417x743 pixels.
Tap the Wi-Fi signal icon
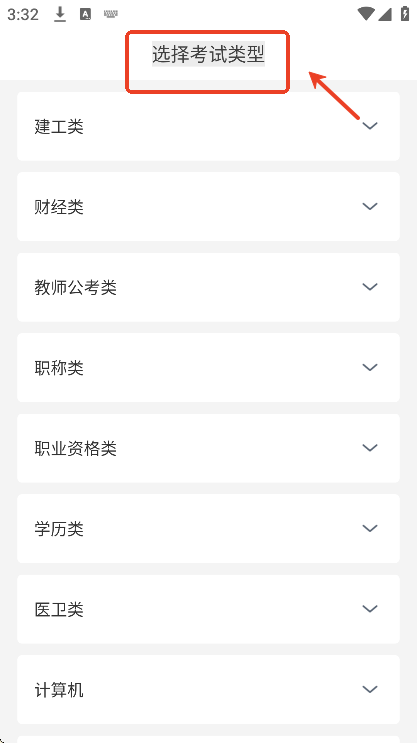[366, 14]
